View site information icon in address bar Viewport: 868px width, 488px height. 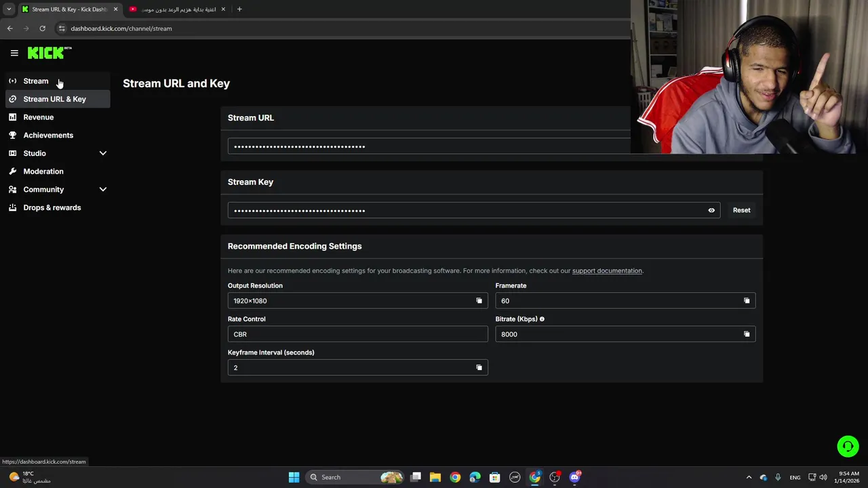(62, 28)
